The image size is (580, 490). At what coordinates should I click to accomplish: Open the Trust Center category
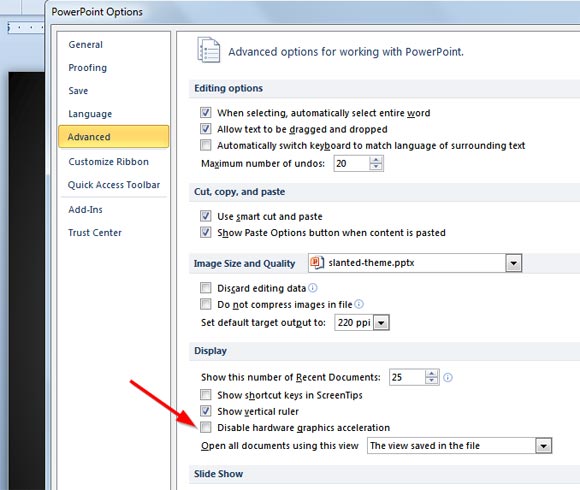pyautogui.click(x=95, y=233)
